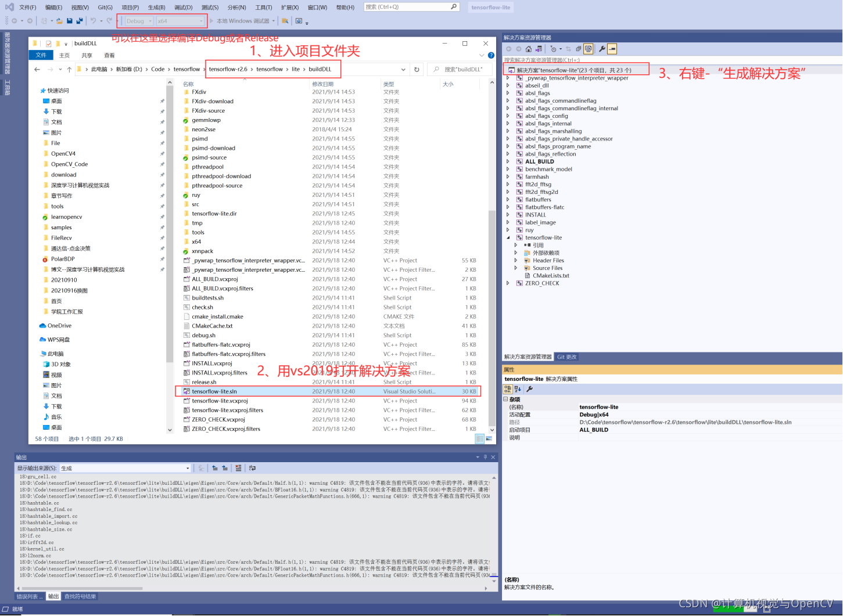
Task: Open Explorer address bar history dropdown
Action: coord(403,70)
